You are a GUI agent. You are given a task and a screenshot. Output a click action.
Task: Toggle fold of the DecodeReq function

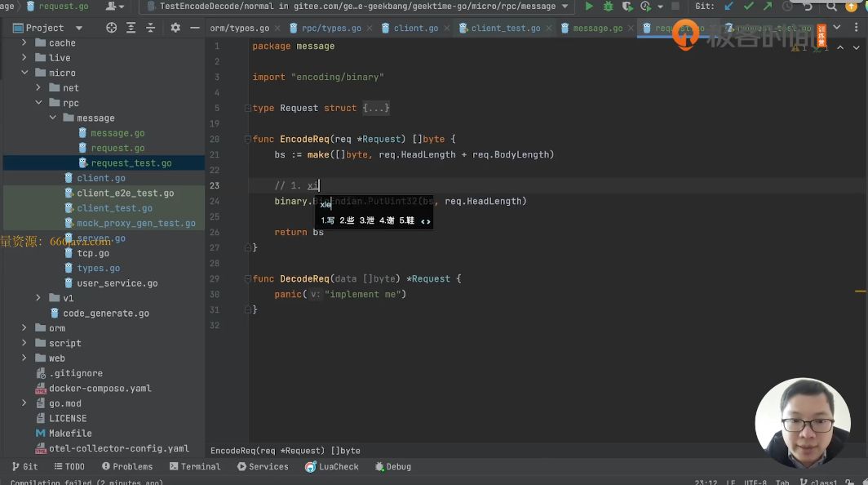click(x=246, y=279)
